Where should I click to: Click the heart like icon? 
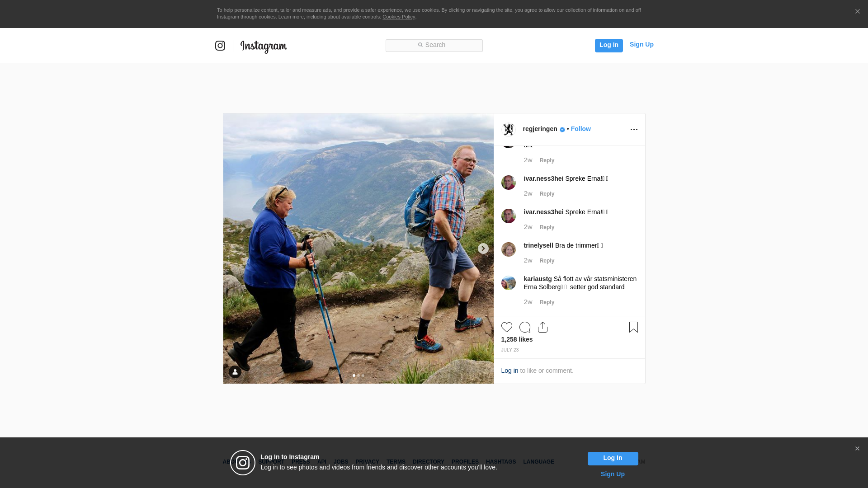click(506, 327)
